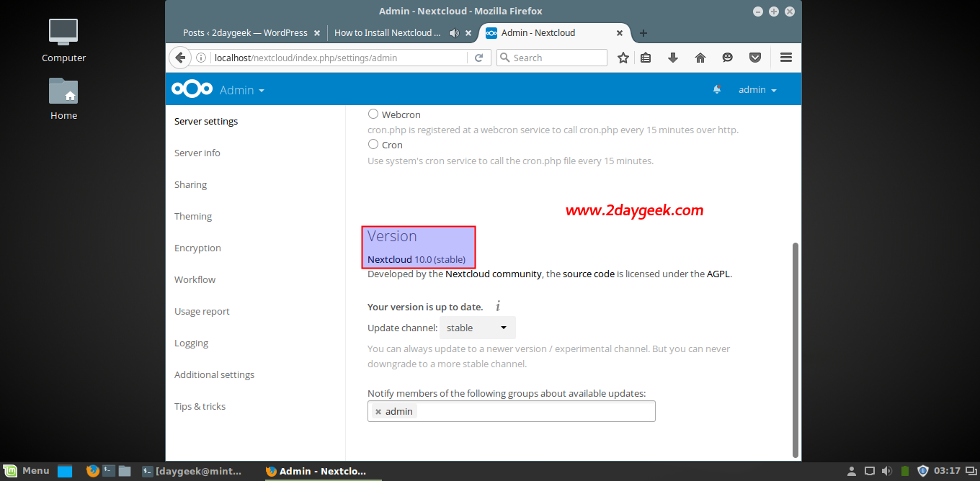
Task: Show your bookmarks list icon
Action: 646,58
